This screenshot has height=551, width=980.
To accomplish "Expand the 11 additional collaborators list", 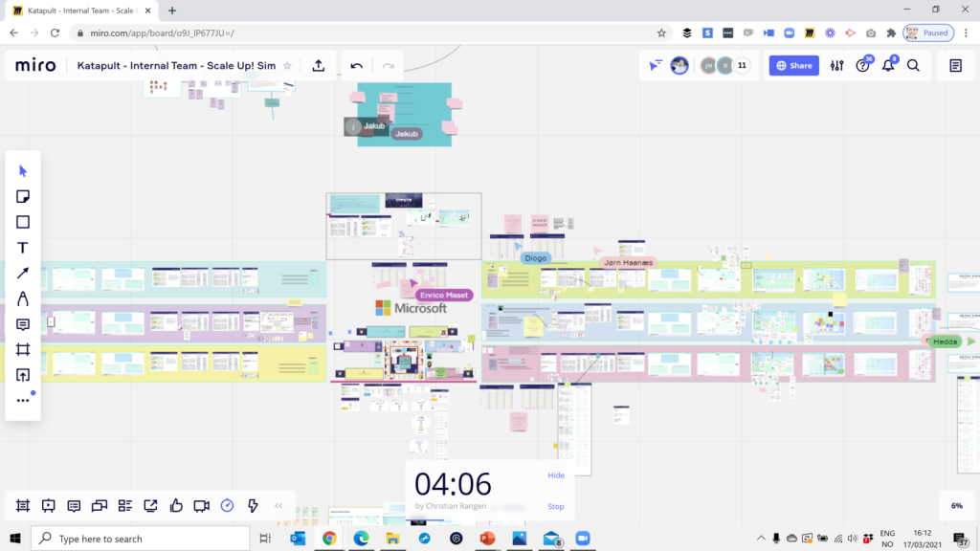I will 742,65.
